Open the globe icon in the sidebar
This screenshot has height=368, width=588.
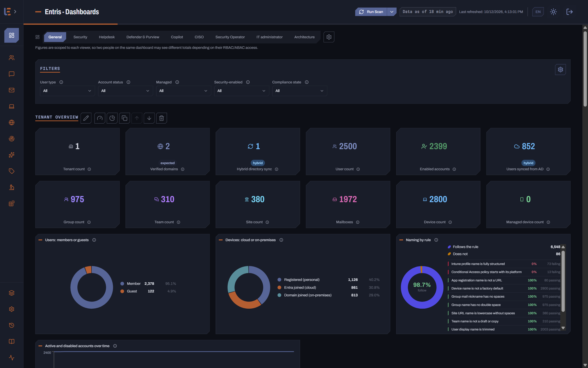[12, 122]
